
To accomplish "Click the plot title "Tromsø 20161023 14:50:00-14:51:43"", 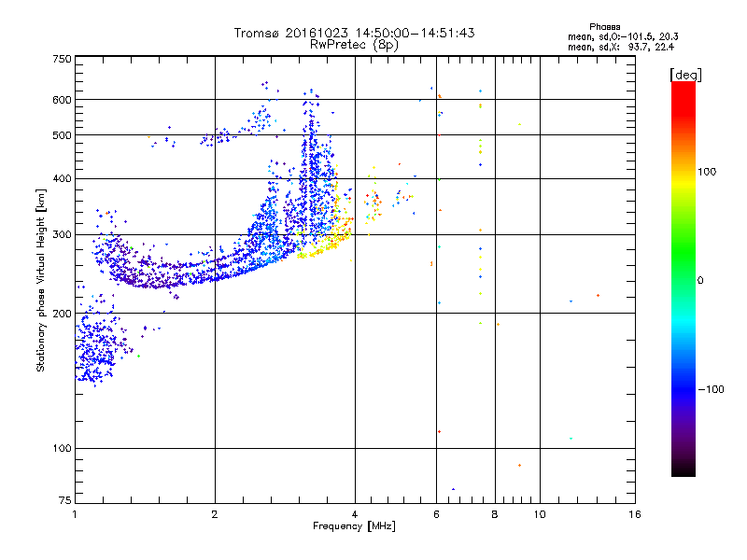I will [x=354, y=33].
